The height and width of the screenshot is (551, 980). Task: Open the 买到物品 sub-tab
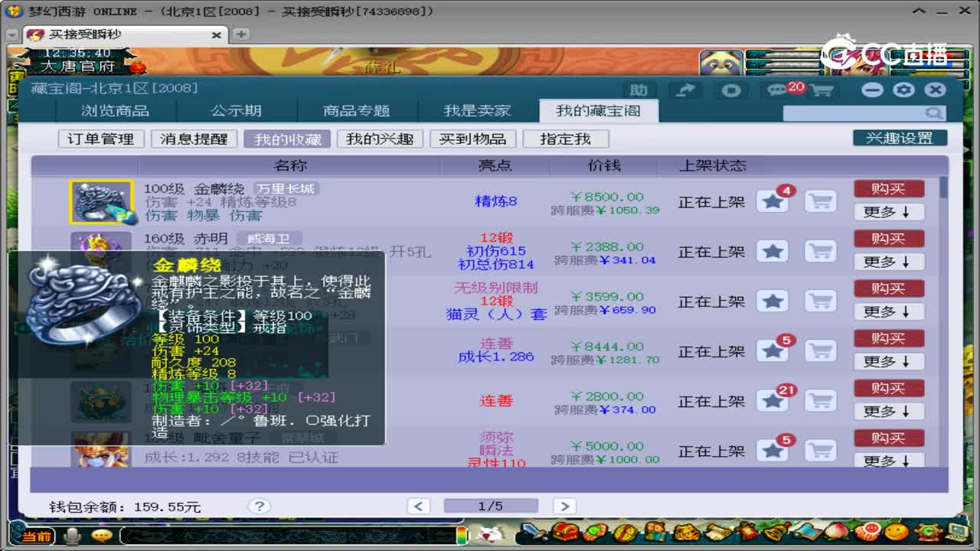[472, 139]
